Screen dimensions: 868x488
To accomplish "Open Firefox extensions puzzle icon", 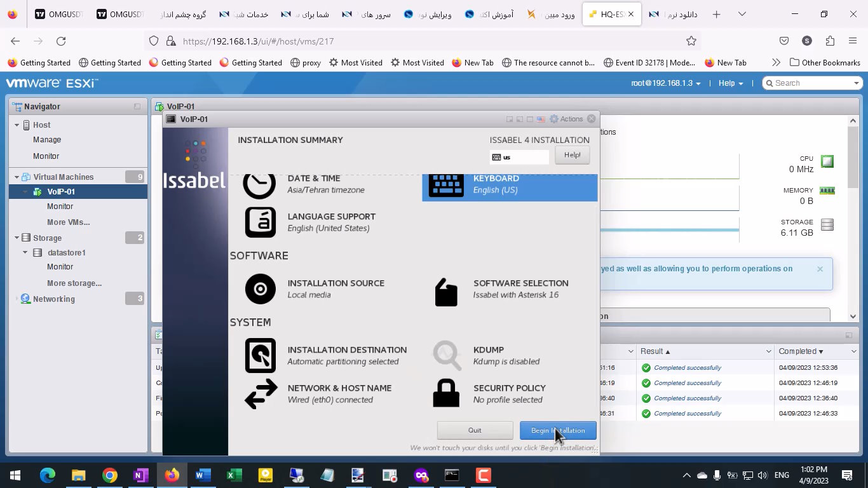I will 830,41.
